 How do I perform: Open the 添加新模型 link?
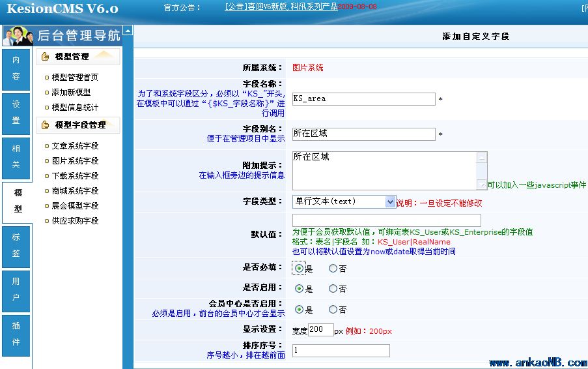pos(71,93)
